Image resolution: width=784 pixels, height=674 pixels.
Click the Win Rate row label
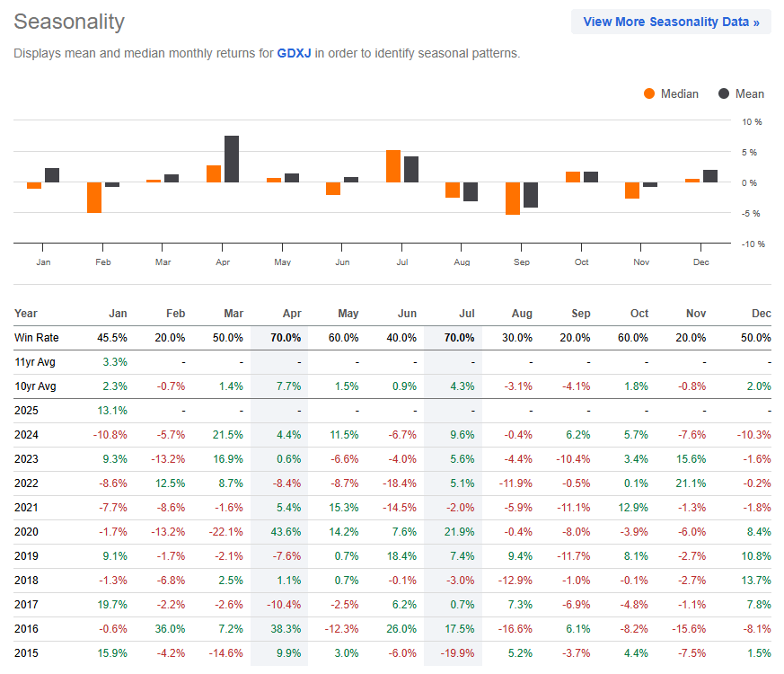click(34, 338)
